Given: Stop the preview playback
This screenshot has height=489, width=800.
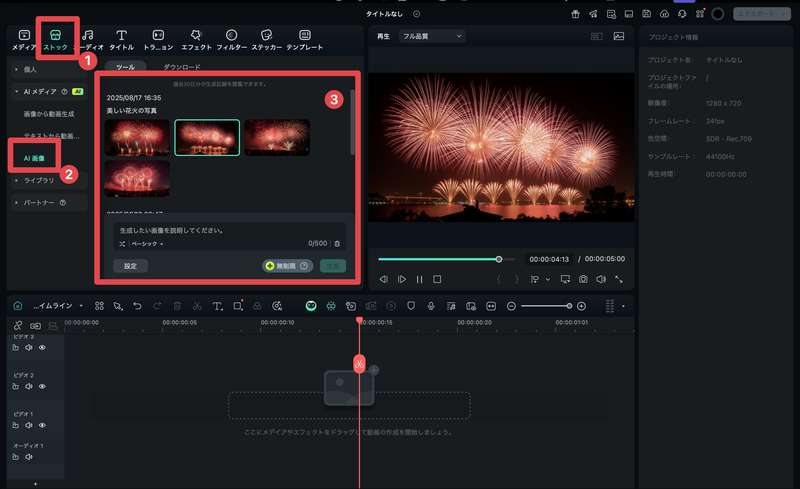Looking at the screenshot, I should pyautogui.click(x=437, y=279).
